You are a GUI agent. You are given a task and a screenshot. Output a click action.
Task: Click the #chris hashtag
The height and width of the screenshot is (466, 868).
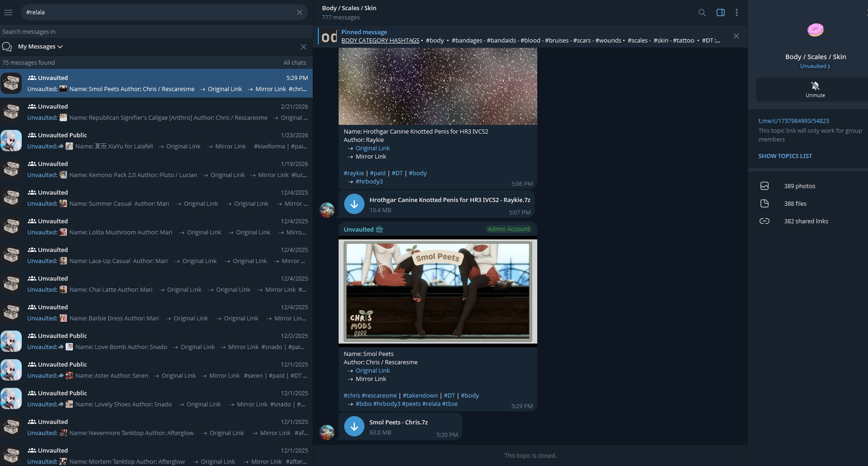352,396
